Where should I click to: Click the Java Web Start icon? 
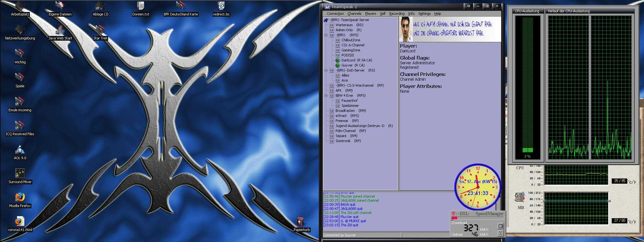tap(60, 31)
